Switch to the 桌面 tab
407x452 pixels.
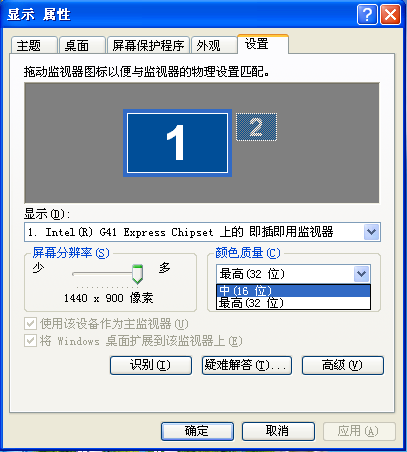pyautogui.click(x=82, y=45)
